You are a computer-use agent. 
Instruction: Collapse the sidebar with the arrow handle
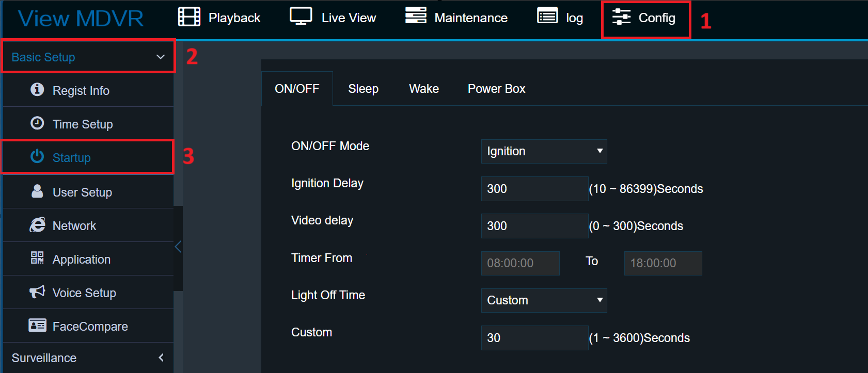point(178,247)
